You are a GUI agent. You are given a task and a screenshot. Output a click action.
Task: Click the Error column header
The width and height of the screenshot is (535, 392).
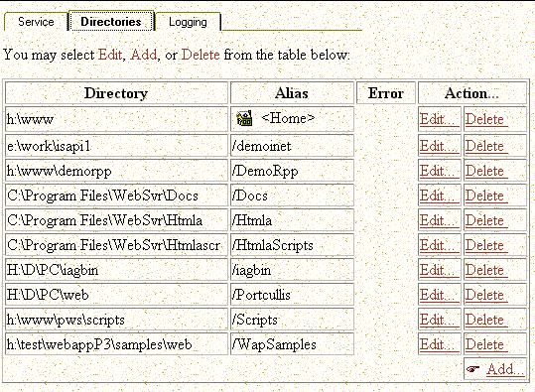[386, 93]
